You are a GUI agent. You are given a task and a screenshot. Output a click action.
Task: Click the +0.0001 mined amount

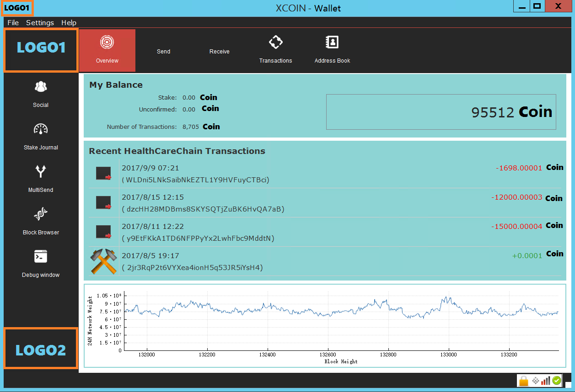(x=527, y=256)
